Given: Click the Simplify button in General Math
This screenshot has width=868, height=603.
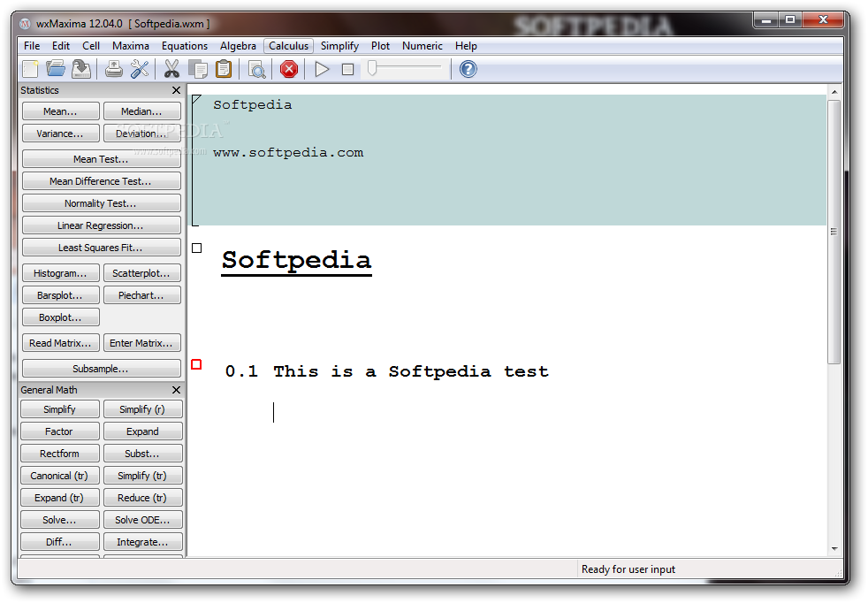Looking at the screenshot, I should coord(60,409).
